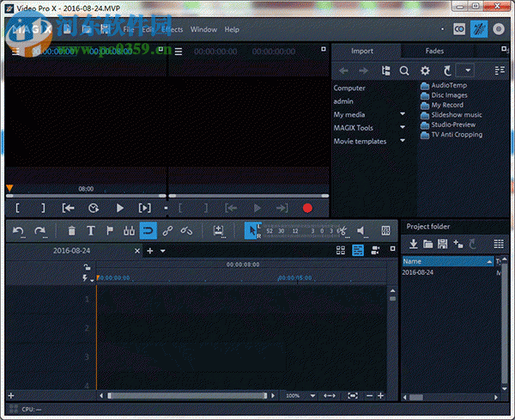Redo the last undone action
The width and height of the screenshot is (515, 420).
pyautogui.click(x=40, y=231)
